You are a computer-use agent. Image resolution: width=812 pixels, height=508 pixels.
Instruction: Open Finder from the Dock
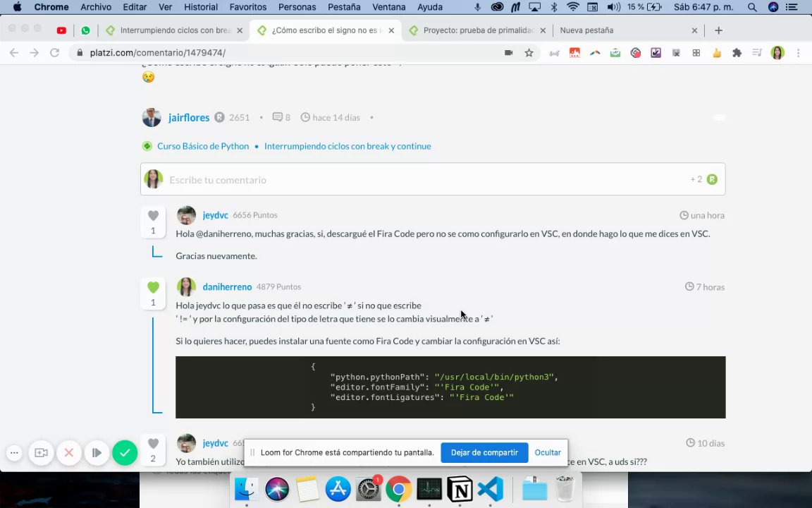coord(246,489)
